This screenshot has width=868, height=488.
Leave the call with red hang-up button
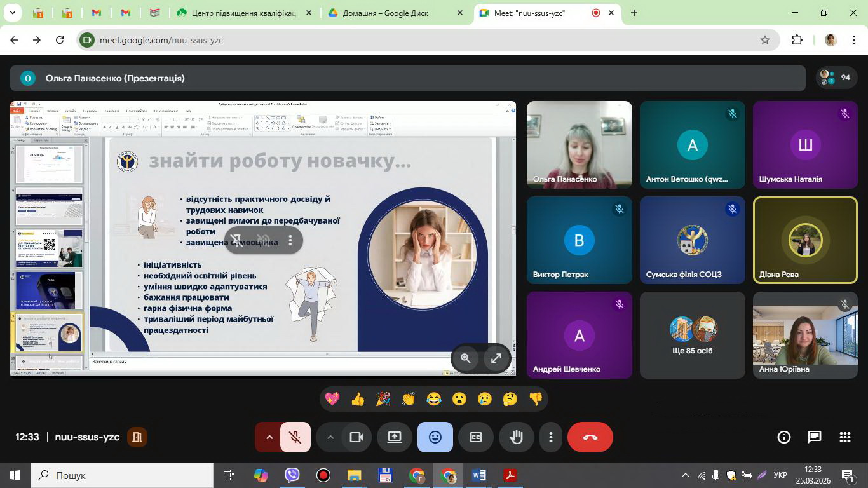[590, 437]
